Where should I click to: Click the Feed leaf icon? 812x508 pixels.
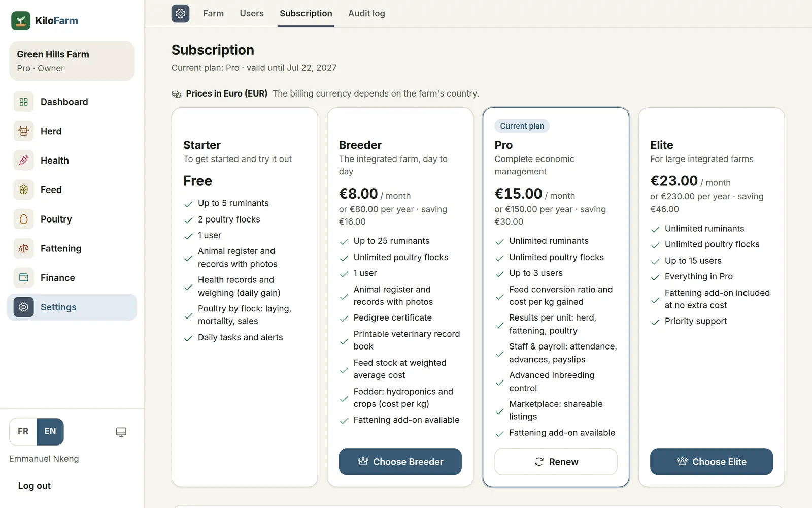(x=23, y=190)
